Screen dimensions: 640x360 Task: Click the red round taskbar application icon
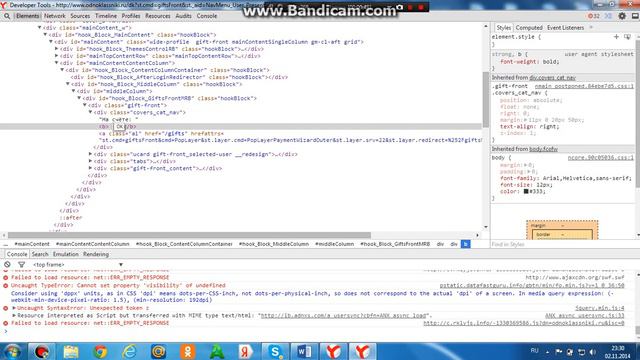[x=42, y=351]
